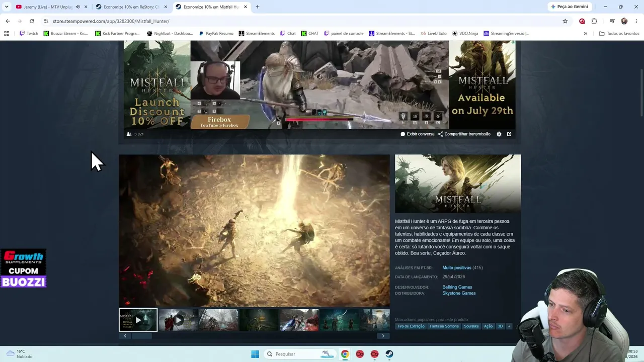644x362 pixels.
Task: Close the ReStory Steam tab
Action: tap(166, 7)
